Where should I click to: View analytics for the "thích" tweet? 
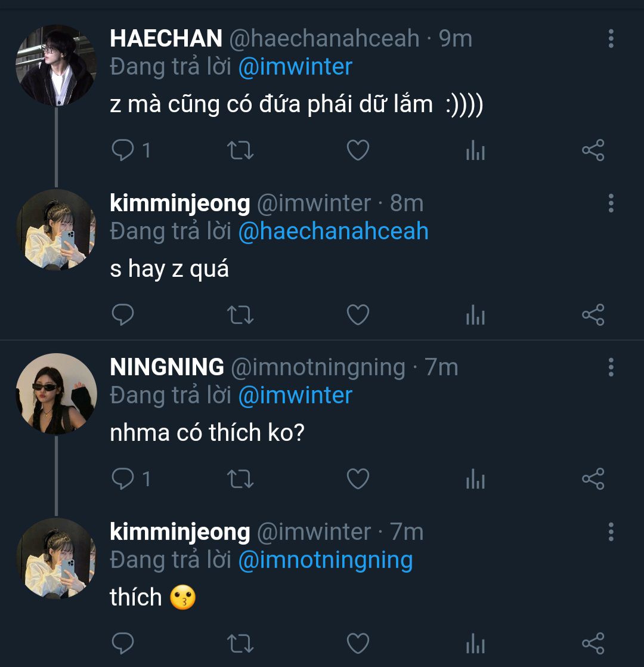[x=475, y=643]
